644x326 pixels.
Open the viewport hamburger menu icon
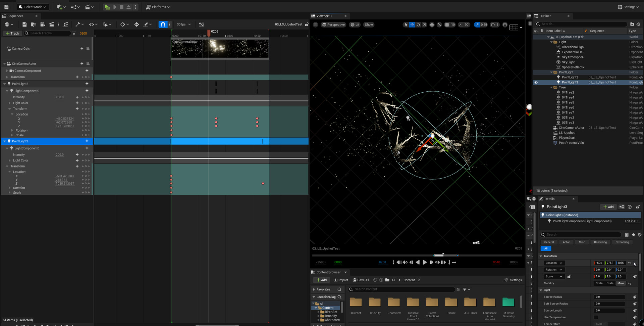click(316, 25)
